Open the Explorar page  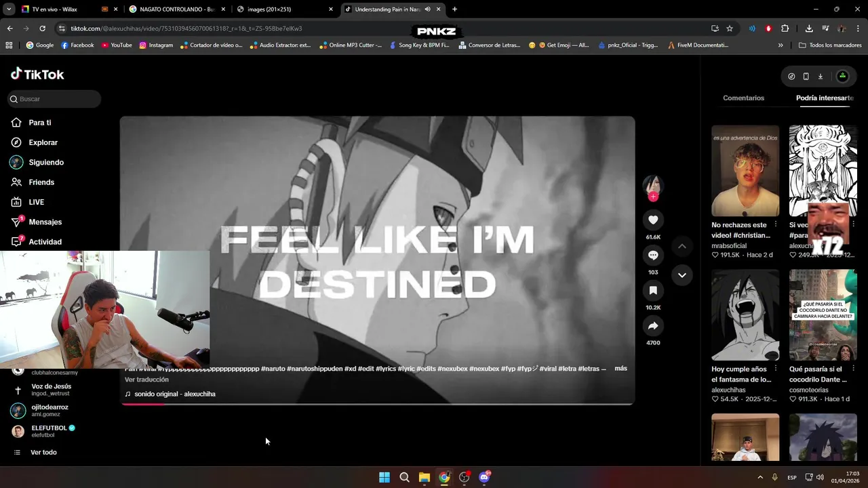click(43, 142)
